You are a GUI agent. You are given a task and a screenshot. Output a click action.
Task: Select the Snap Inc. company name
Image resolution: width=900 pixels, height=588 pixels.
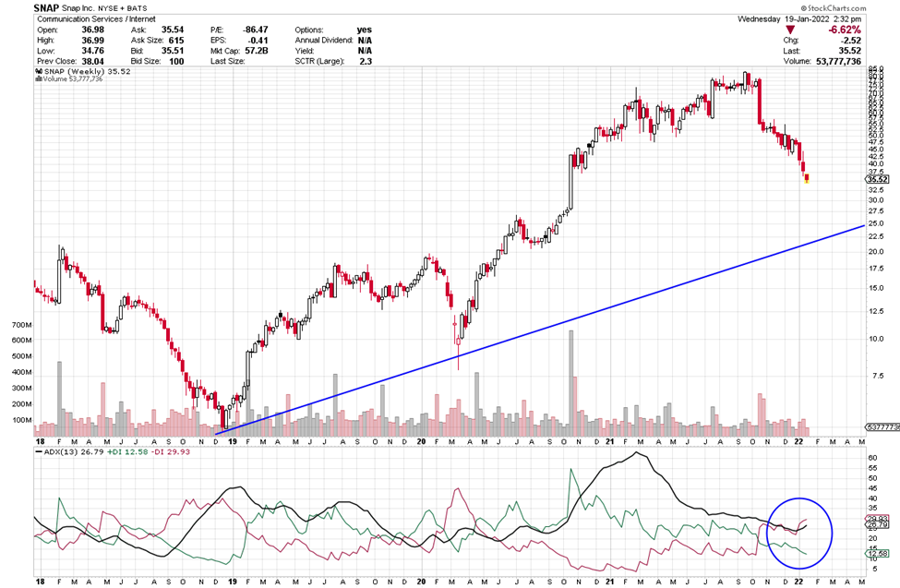[79, 8]
